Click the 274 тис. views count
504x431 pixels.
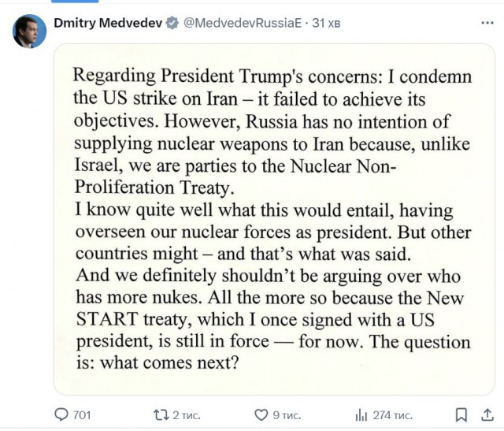click(394, 414)
